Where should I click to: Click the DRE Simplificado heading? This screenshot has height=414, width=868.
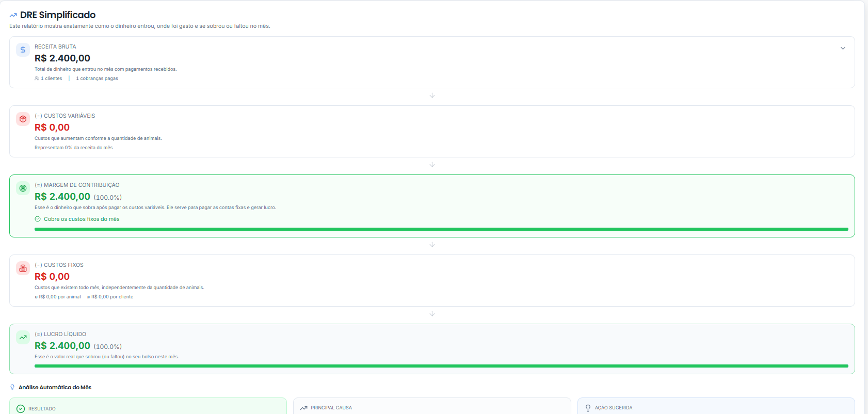pos(58,15)
